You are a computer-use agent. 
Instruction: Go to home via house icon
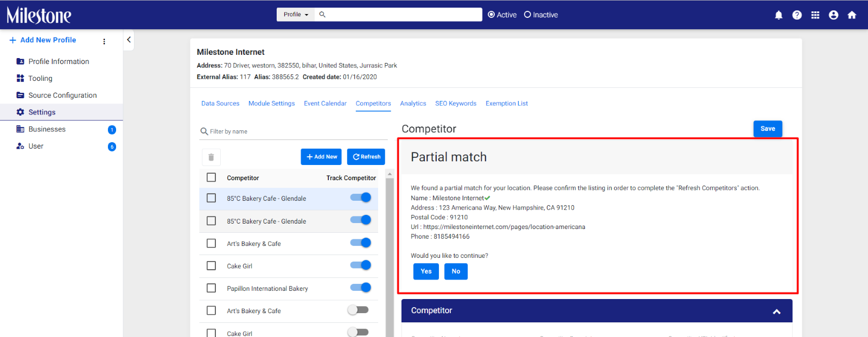(852, 15)
